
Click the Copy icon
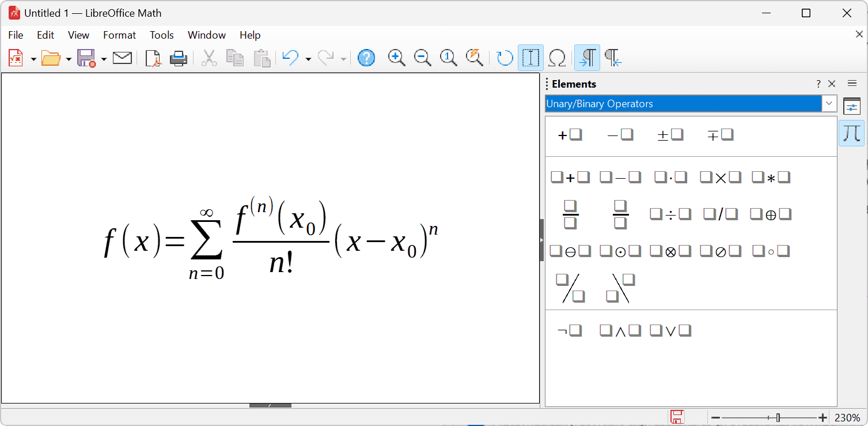(235, 58)
